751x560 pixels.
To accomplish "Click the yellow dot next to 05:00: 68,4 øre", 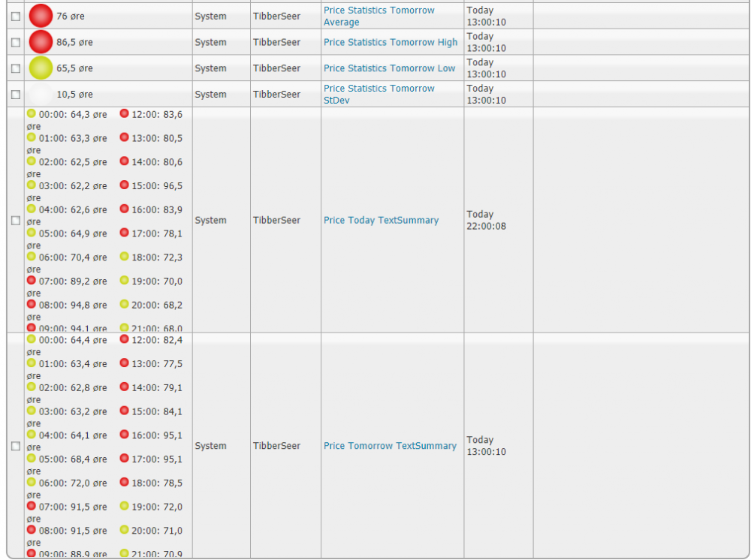I will point(31,458).
